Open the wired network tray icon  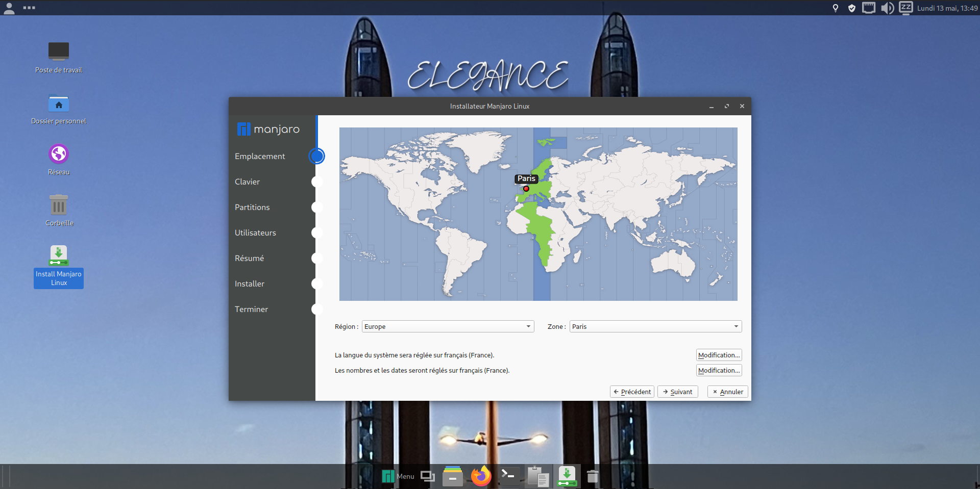coord(869,8)
